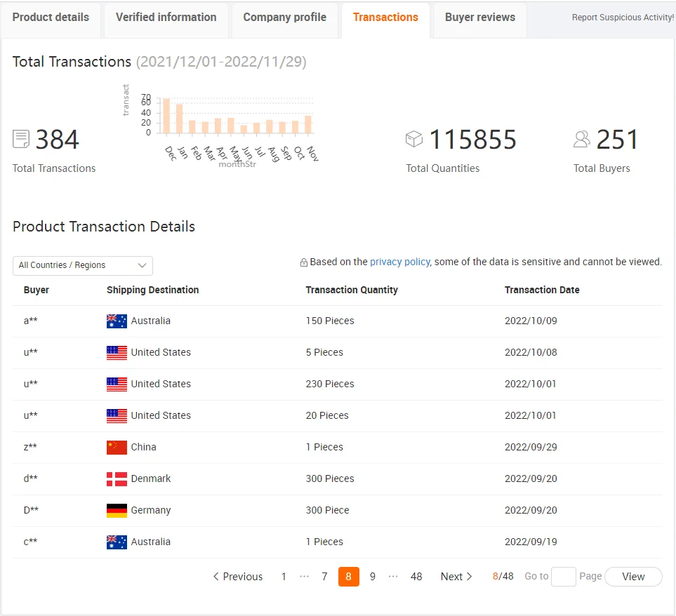Screen dimensions: 676x616
Task: Click the 150 Pieces quantity cell
Action: [330, 321]
